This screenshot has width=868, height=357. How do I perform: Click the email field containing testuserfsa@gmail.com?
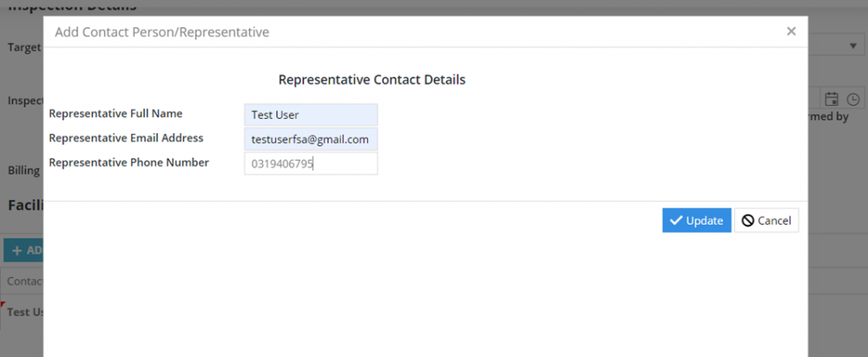coord(311,139)
